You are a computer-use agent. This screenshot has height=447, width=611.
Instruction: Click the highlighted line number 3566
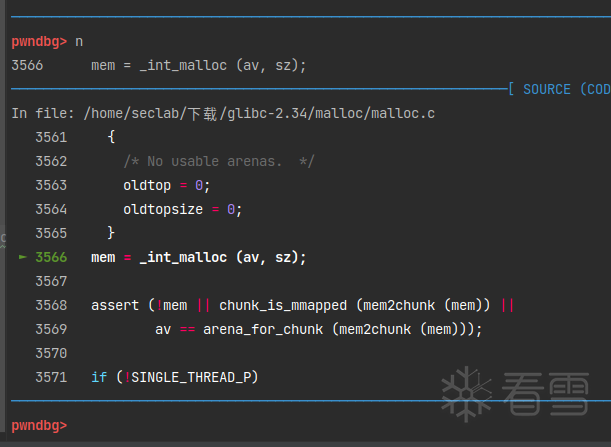[x=51, y=257]
